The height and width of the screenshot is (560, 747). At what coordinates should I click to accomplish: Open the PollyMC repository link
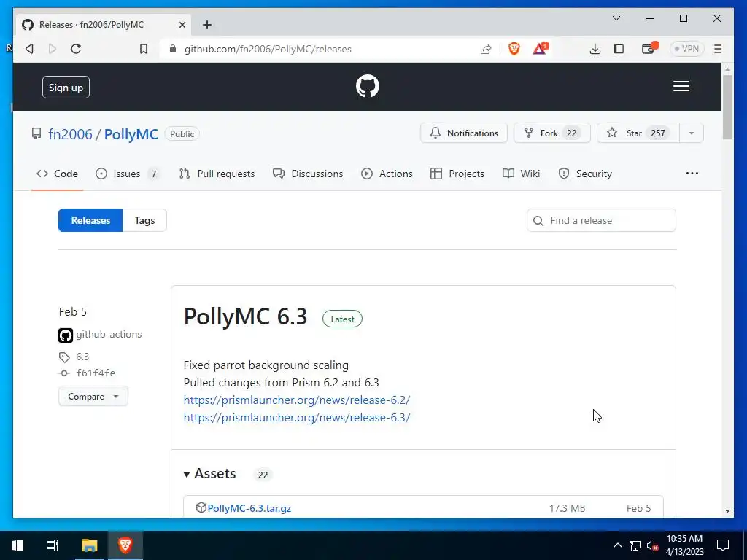131,134
